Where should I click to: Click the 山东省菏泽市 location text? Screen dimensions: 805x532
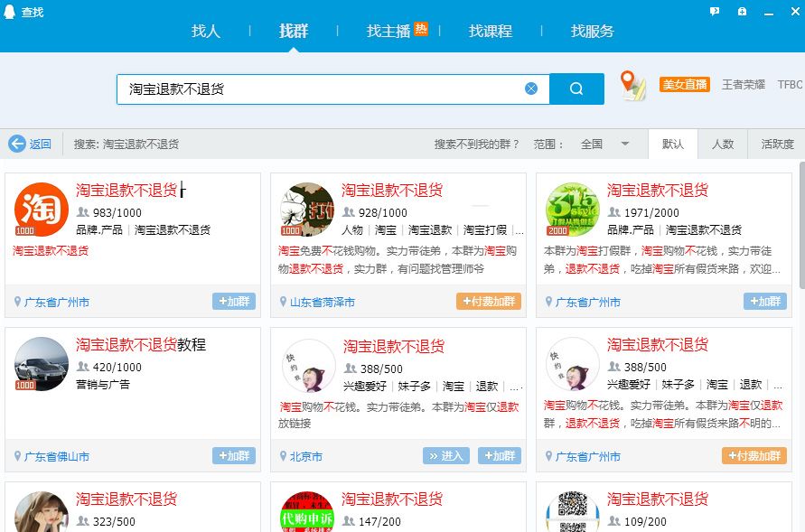tap(323, 303)
